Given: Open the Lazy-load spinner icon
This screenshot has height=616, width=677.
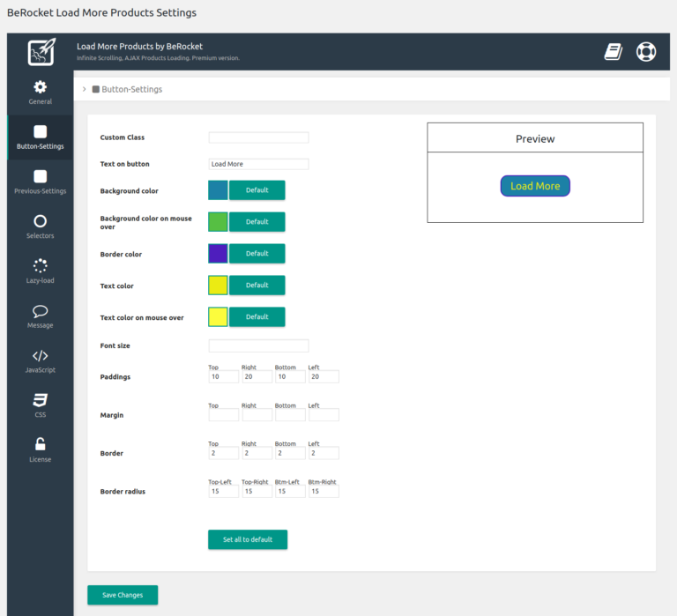Looking at the screenshot, I should [41, 266].
